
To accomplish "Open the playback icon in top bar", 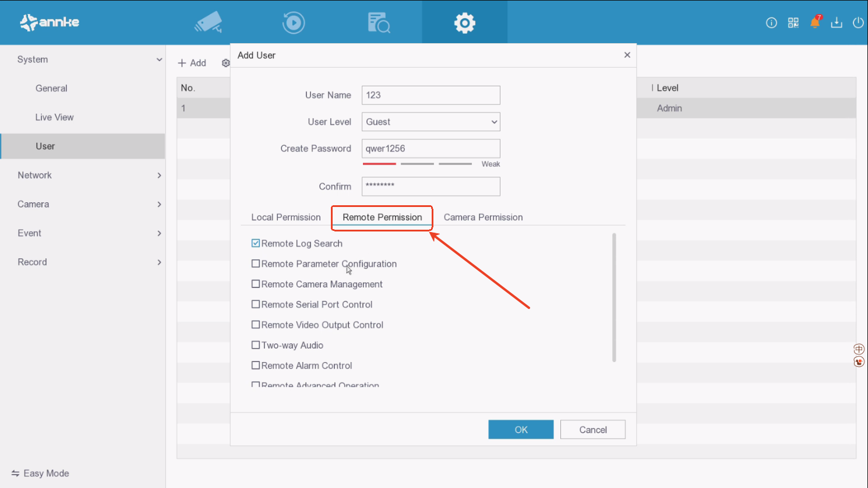I will [x=294, y=23].
